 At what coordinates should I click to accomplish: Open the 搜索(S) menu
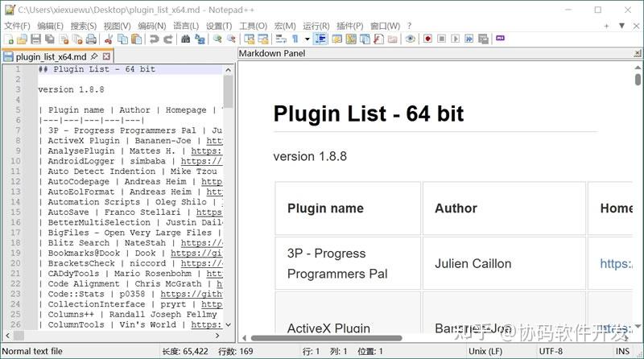click(84, 26)
